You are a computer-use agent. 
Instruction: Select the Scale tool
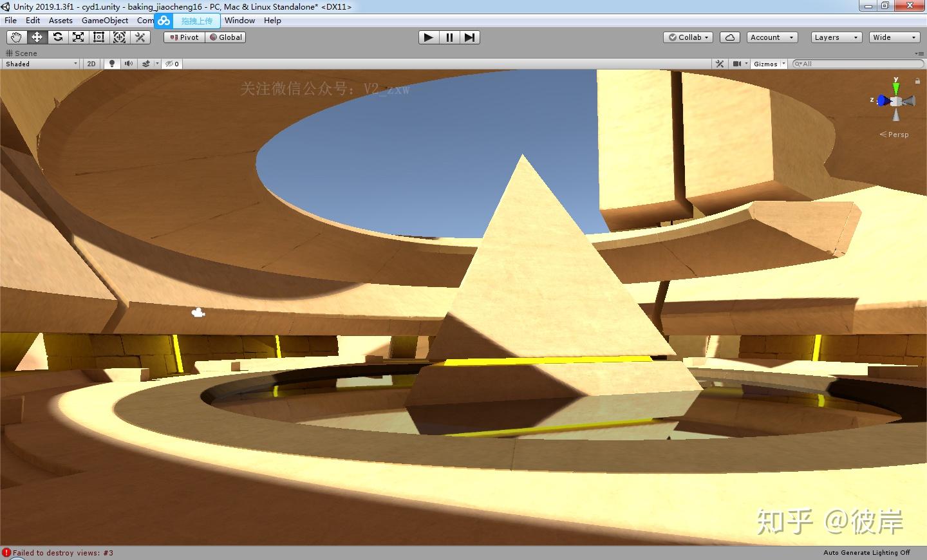pyautogui.click(x=78, y=37)
